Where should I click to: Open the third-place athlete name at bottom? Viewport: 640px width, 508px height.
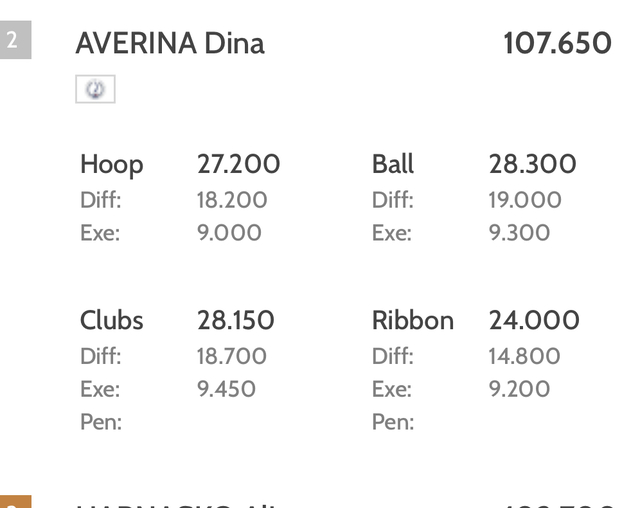177,505
